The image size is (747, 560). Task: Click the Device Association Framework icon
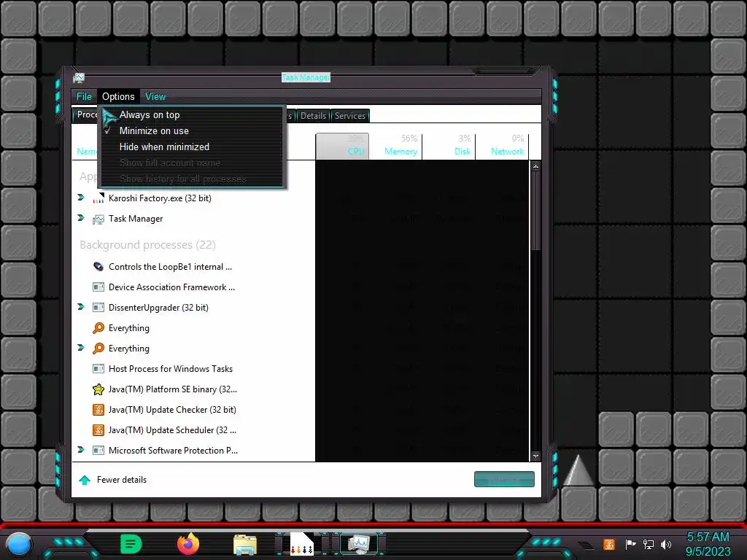(98, 287)
